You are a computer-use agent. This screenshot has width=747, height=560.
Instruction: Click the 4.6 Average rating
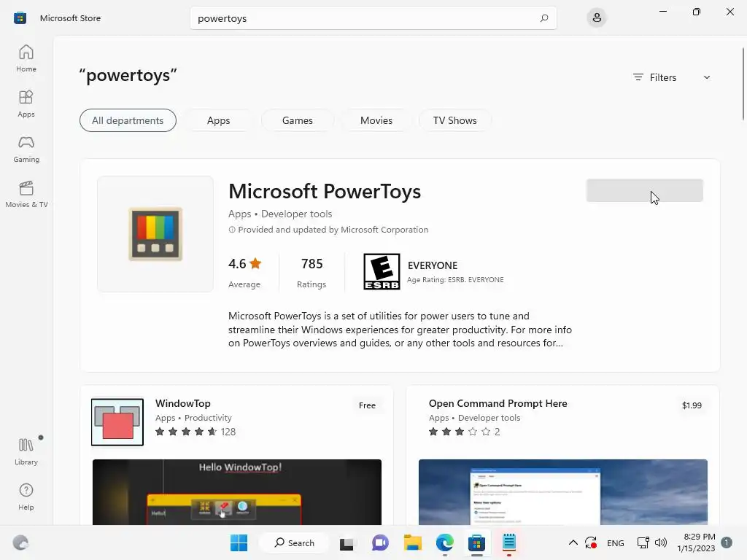(x=245, y=273)
